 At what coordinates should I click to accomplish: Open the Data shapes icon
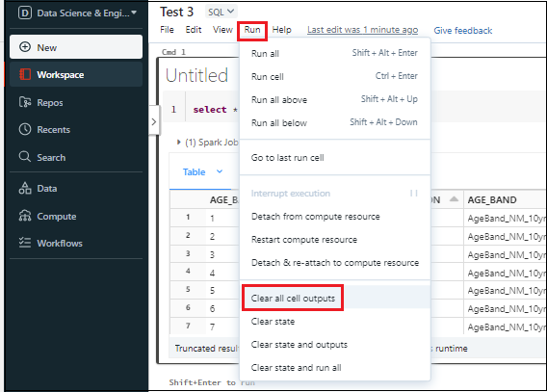(25, 188)
